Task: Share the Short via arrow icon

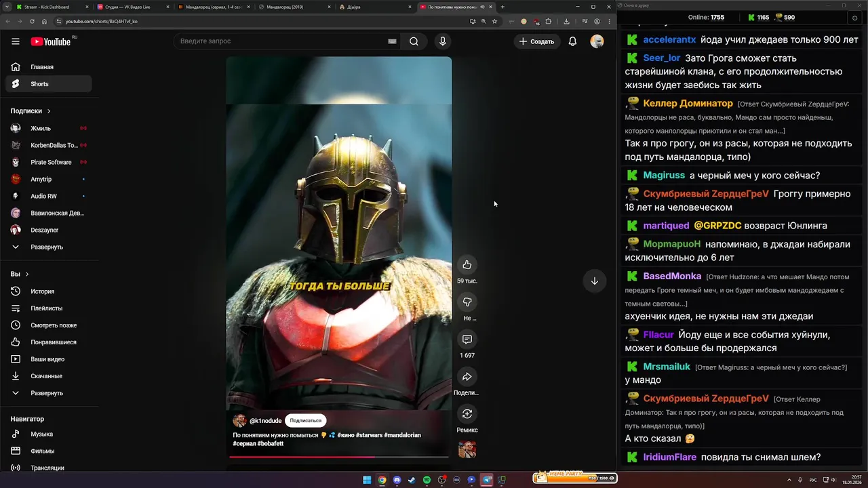Action: 467,376
